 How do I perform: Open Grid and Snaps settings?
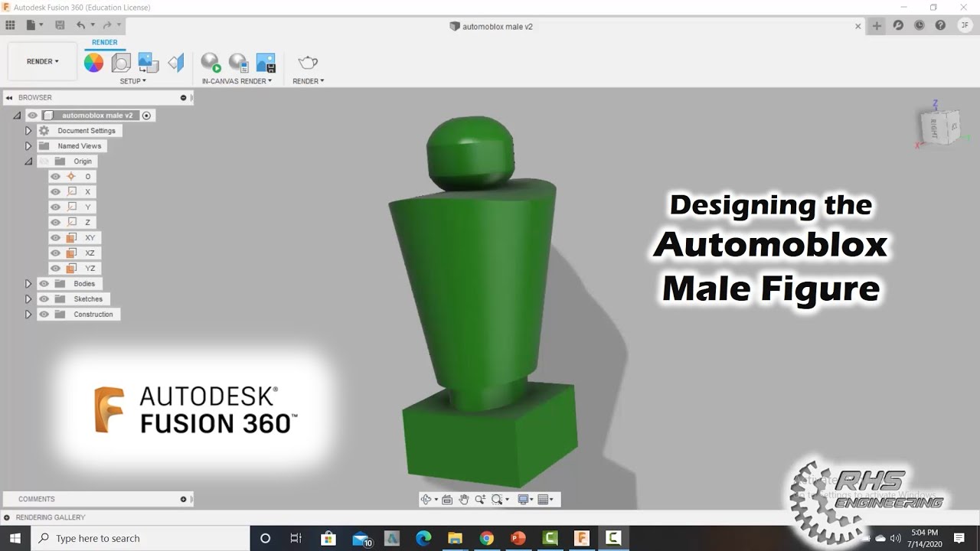[x=543, y=500]
